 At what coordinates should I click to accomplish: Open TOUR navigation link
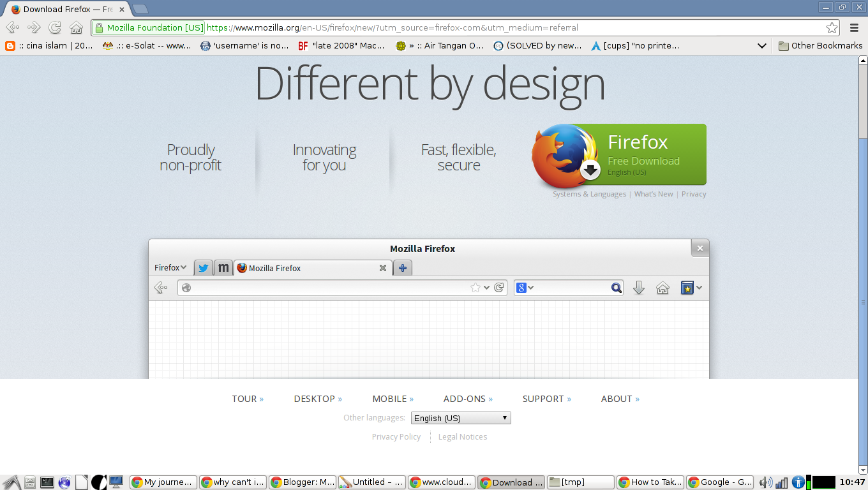[248, 399]
